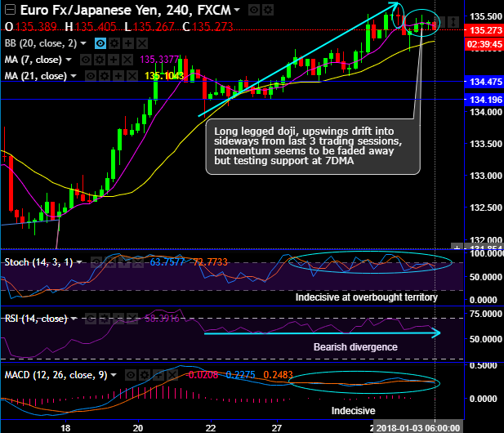This screenshot has height=433, width=504.
Task: Click the Stoch value 72.7733
Action: pyautogui.click(x=210, y=262)
